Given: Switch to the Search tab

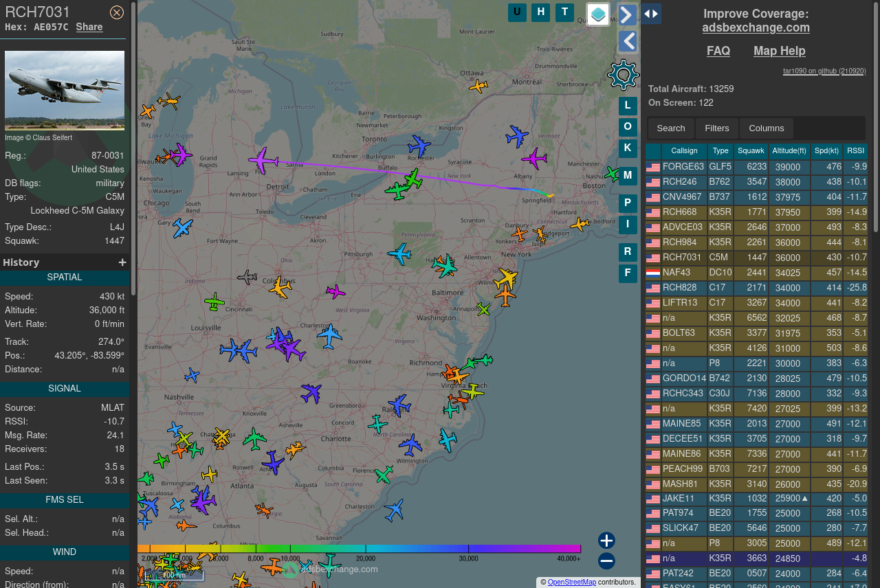Looking at the screenshot, I should 671,128.
